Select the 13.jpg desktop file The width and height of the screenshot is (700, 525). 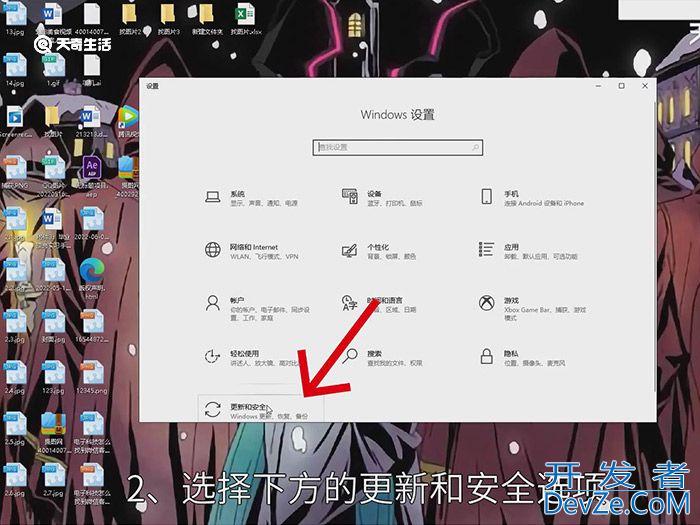click(15, 19)
